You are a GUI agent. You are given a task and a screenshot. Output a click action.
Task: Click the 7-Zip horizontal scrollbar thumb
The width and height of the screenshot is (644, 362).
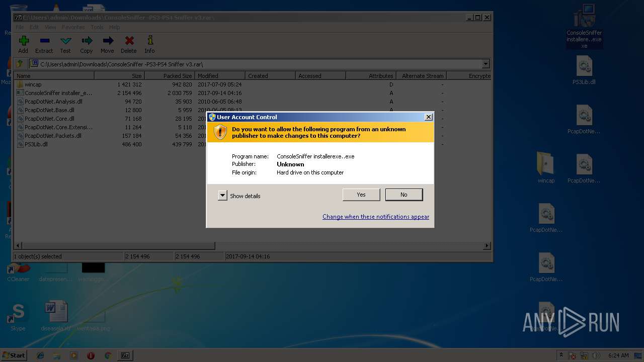[x=118, y=246]
